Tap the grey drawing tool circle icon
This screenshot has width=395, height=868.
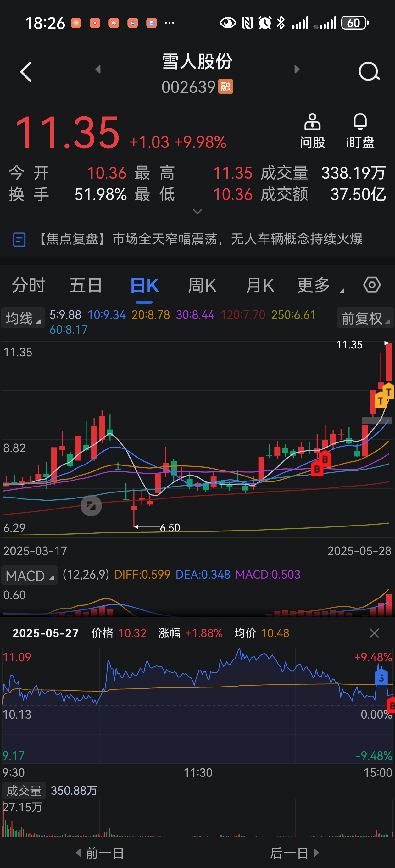click(x=91, y=505)
